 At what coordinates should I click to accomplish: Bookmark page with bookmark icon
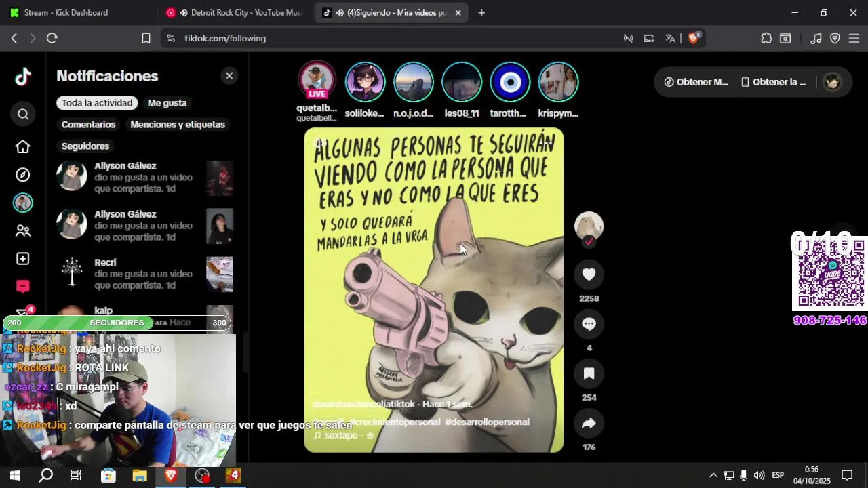click(146, 38)
